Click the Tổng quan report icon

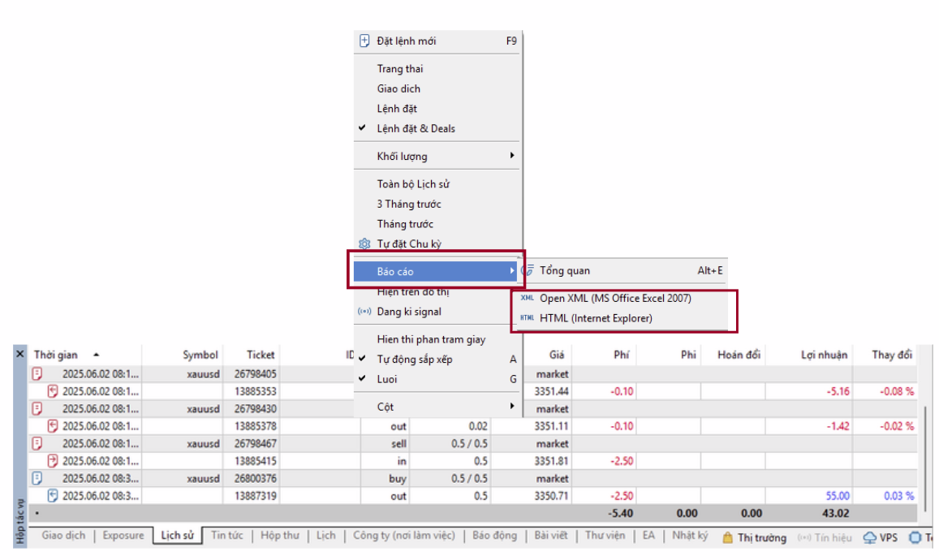(528, 270)
